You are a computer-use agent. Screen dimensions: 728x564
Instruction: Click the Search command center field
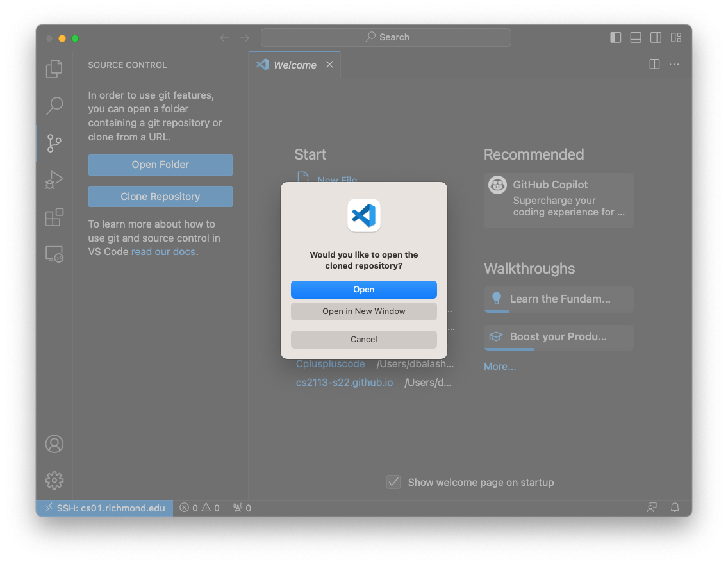pyautogui.click(x=386, y=37)
